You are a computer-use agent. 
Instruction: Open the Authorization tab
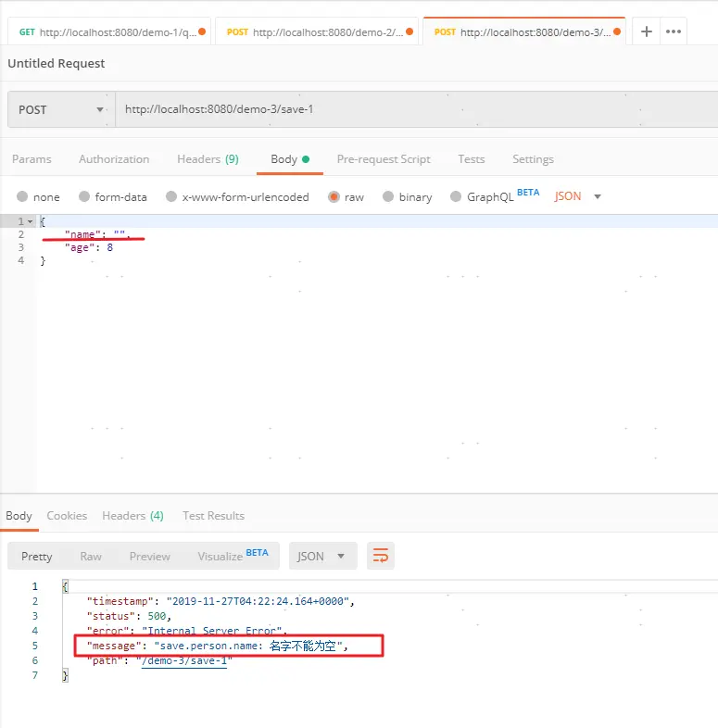pyautogui.click(x=114, y=159)
